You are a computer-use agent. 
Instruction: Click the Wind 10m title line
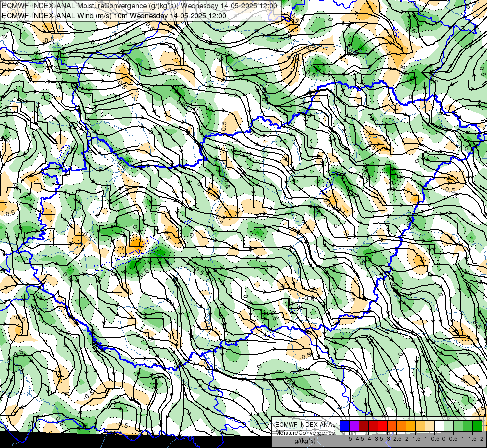[114, 16]
